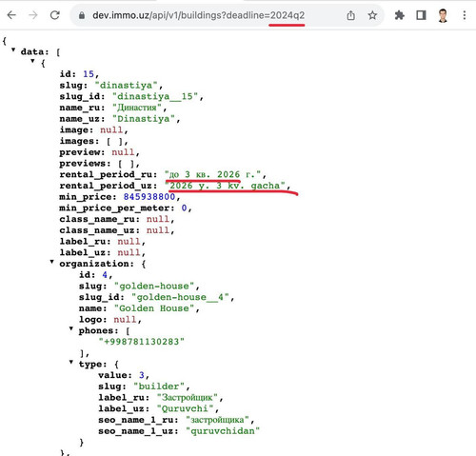Click label_ru null under class_name_uz
Screen dimensions: 476x456
129,242
